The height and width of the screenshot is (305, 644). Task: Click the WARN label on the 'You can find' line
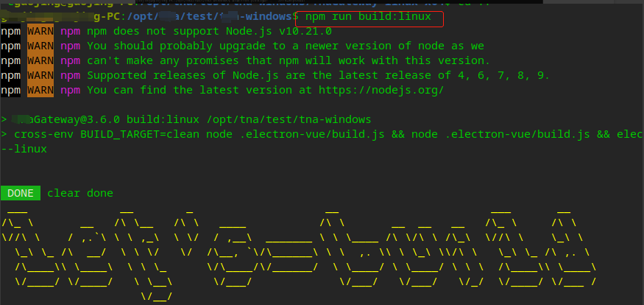click(40, 90)
